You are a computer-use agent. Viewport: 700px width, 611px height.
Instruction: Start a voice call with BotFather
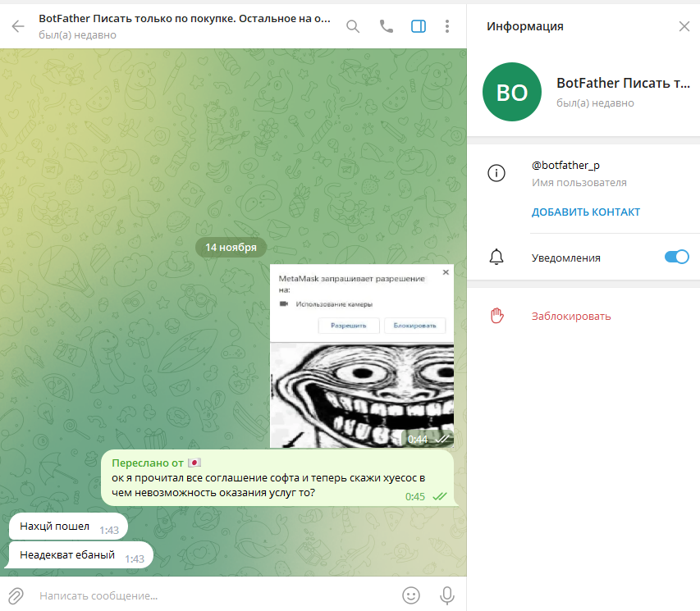tap(387, 26)
